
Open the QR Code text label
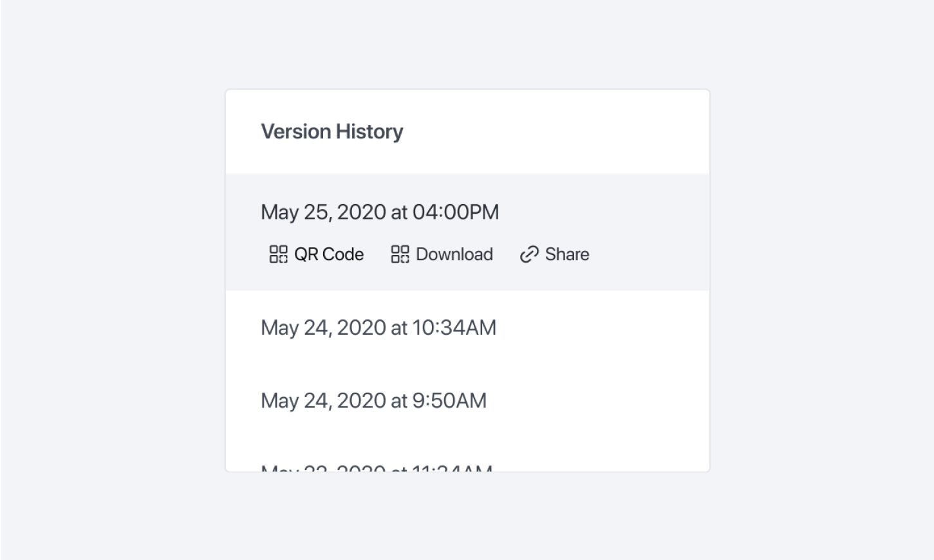[x=329, y=254]
